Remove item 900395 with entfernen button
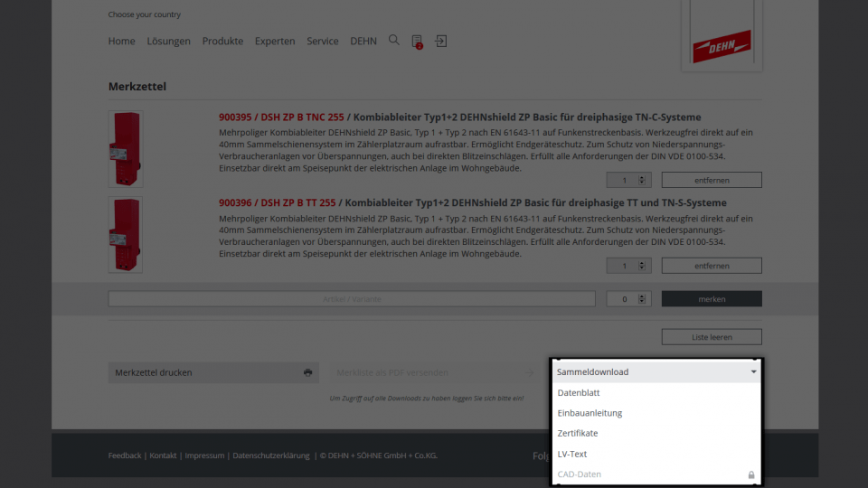This screenshot has width=868, height=488. pos(712,180)
